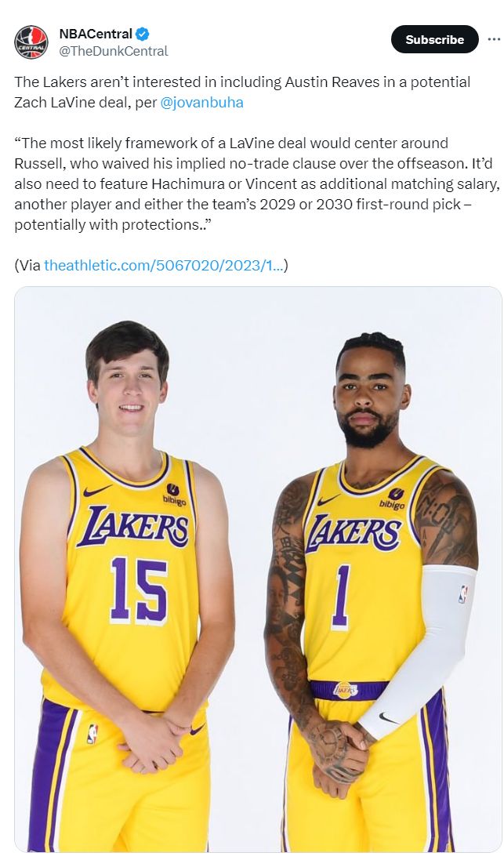Click the NBA logo on the left player's shorts
Screen dimensions: 504x860
coord(92,734)
